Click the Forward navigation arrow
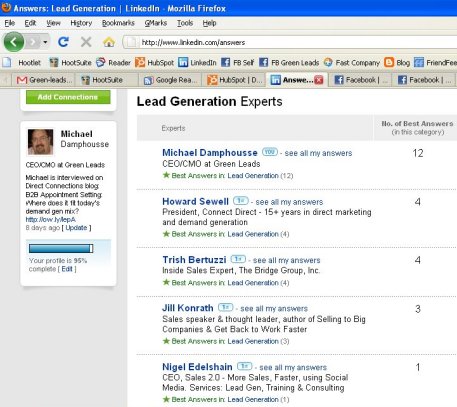Screen dimensions: 457x407 [33, 42]
